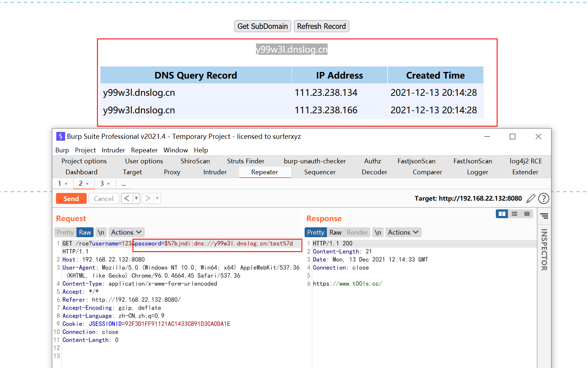Screen dimensions: 588x368
Task: Expand the Response Actions dropdown
Action: (x=403, y=232)
